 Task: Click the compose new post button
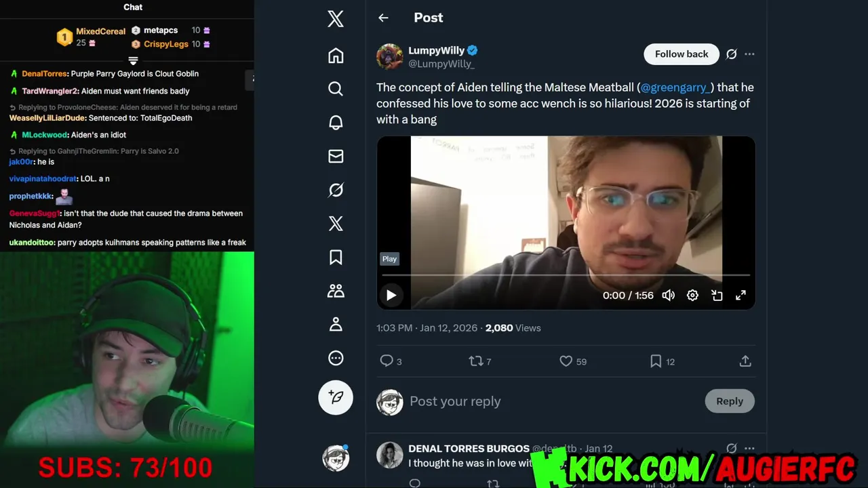pyautogui.click(x=336, y=397)
